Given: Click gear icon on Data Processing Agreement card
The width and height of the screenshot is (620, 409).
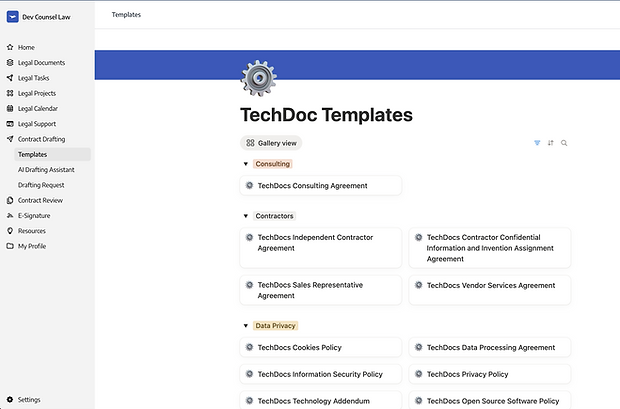Looking at the screenshot, I should pyautogui.click(x=418, y=347).
